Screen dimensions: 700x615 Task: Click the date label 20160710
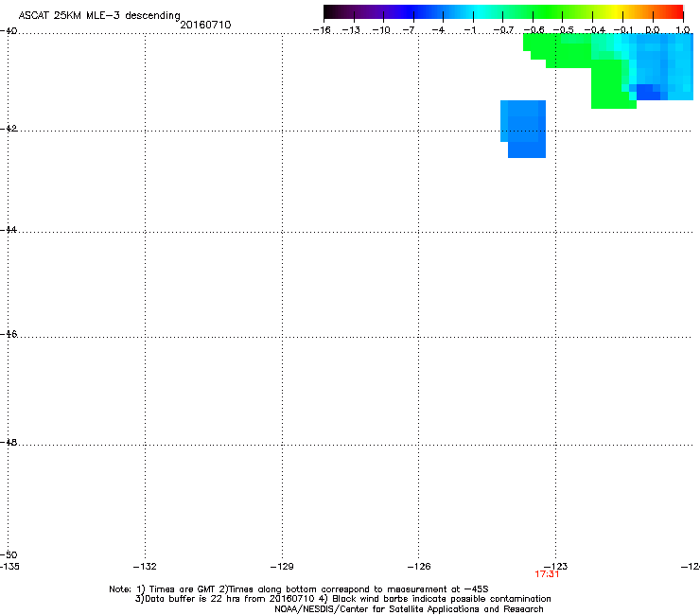point(205,25)
